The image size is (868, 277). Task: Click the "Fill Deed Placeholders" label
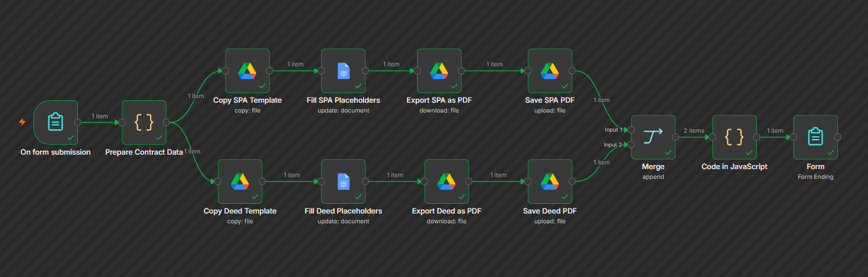click(343, 211)
